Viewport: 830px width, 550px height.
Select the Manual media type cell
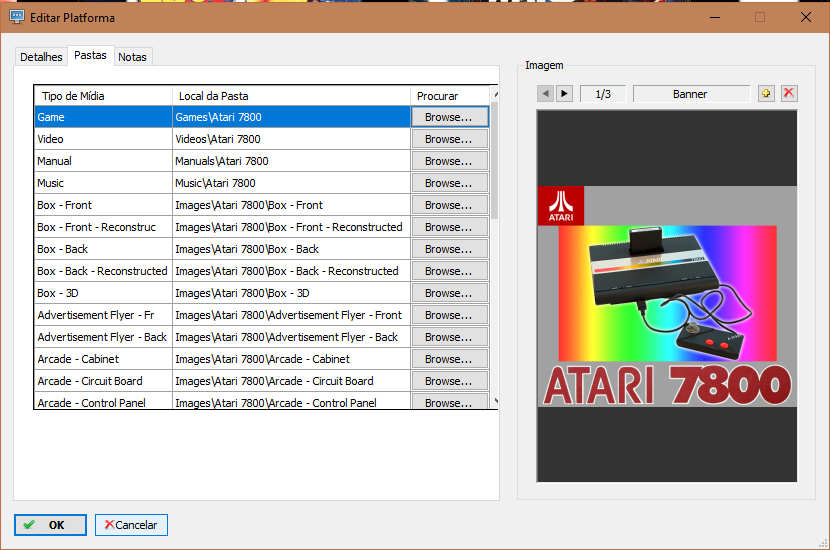103,161
